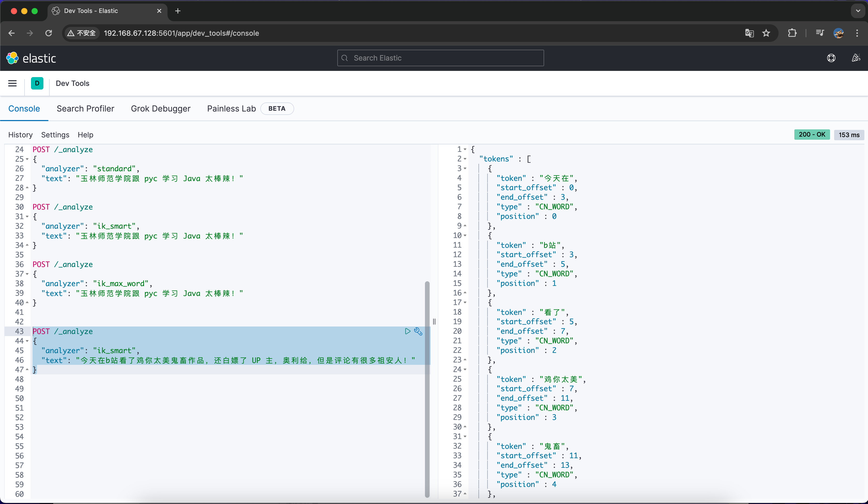Switch to the Console tab

(x=24, y=109)
